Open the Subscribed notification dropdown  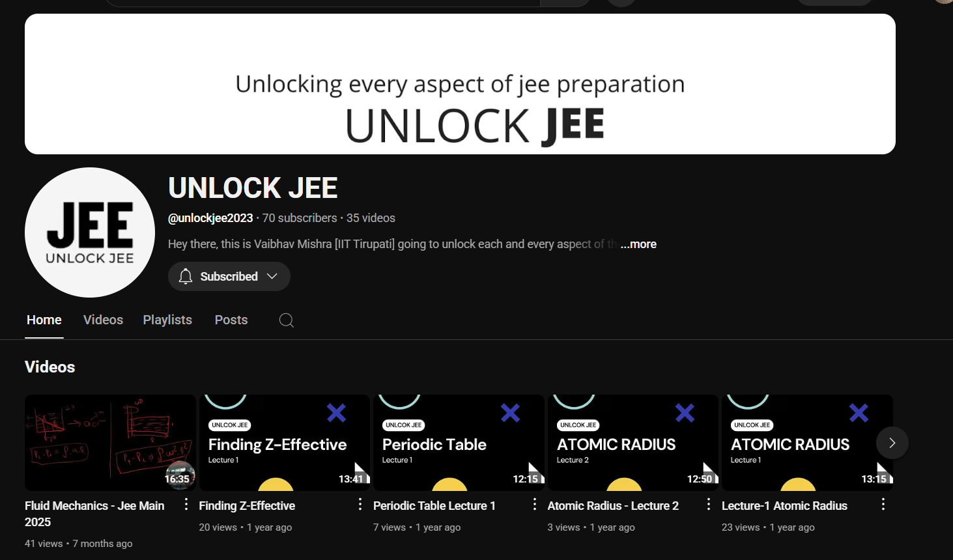coord(229,276)
